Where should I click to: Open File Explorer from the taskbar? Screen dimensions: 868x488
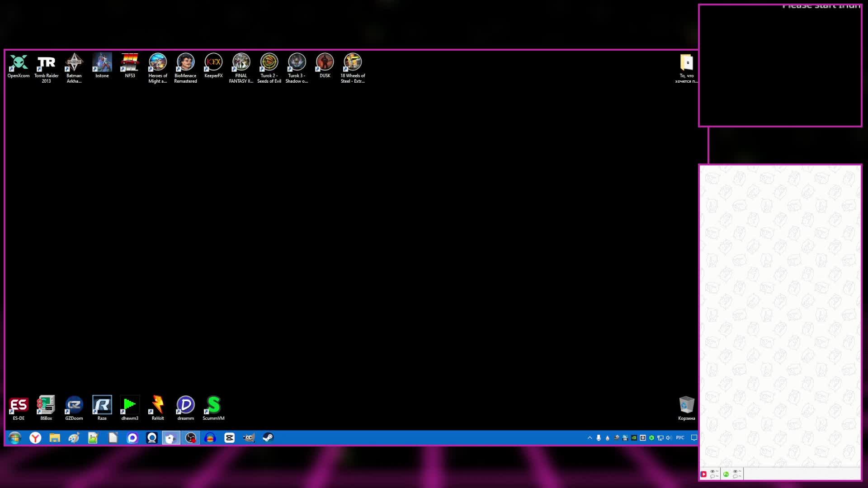click(x=55, y=437)
